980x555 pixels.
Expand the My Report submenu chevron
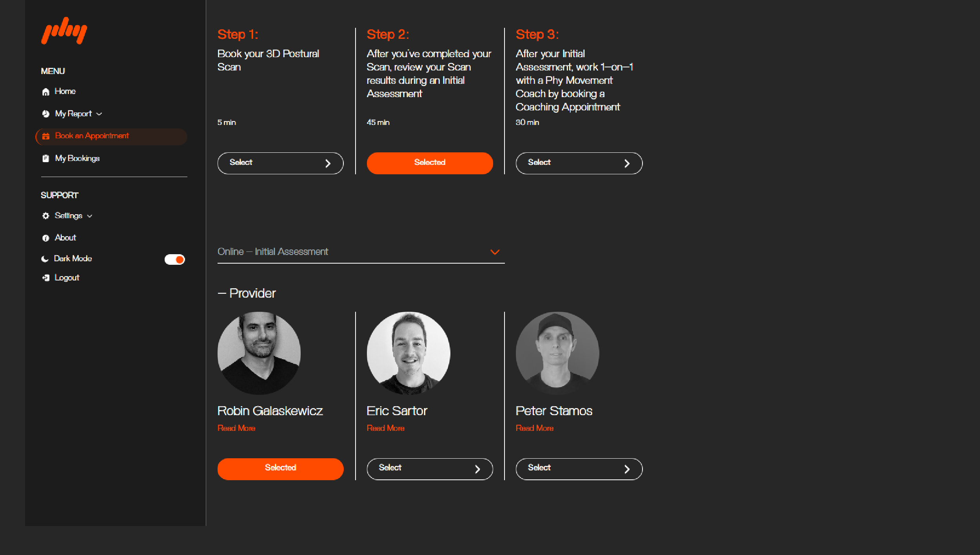99,114
